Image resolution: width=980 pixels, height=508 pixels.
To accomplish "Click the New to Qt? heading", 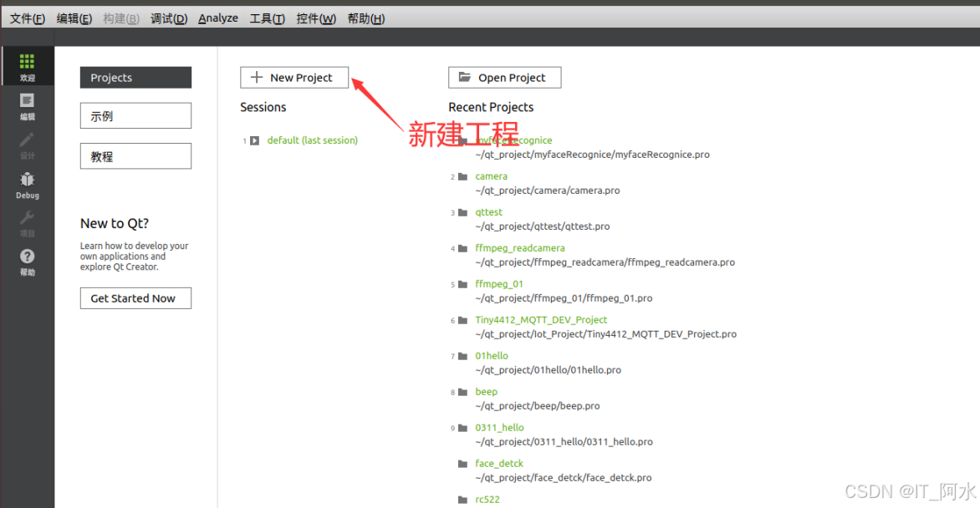I will (x=115, y=224).
